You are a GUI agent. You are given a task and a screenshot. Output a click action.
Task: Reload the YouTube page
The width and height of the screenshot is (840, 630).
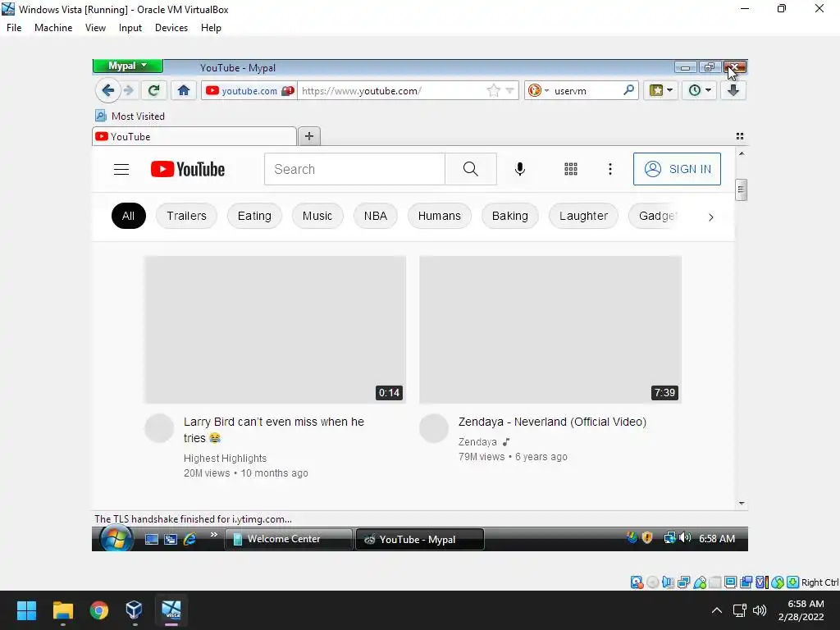tap(153, 90)
